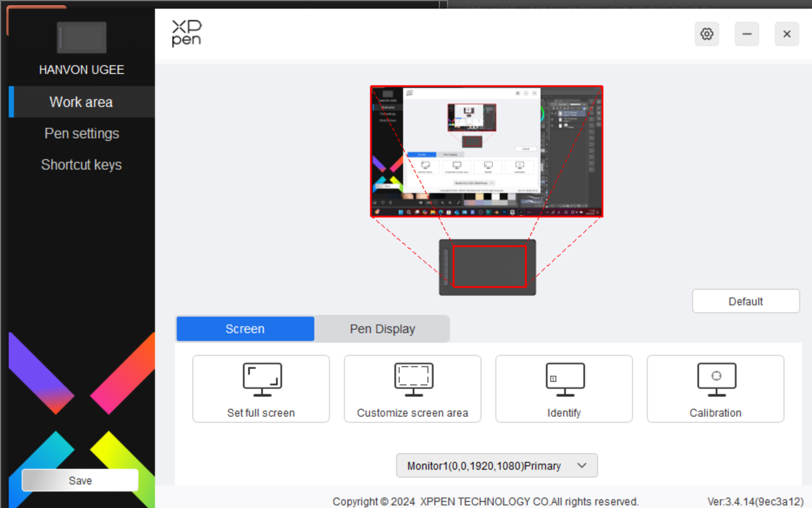The image size is (812, 508).
Task: Click the XP-Pen logo
Action: click(186, 33)
